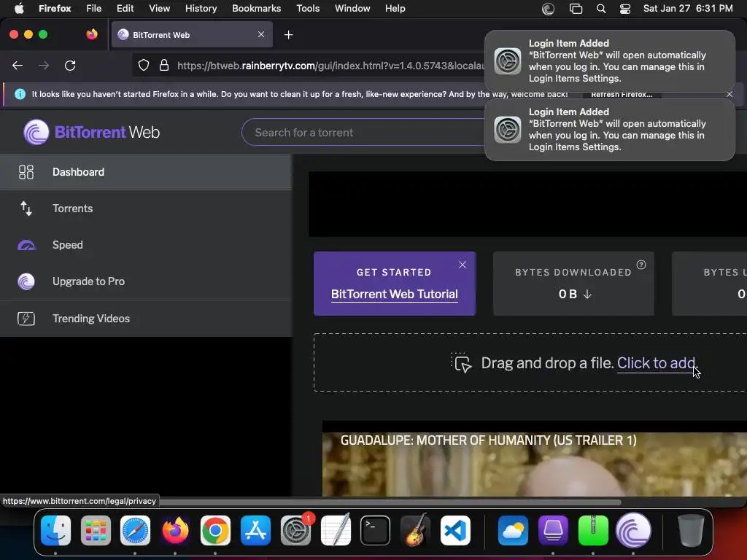This screenshot has height=560, width=747.
Task: Click the Torrents up-down arrows icon
Action: coord(26,209)
